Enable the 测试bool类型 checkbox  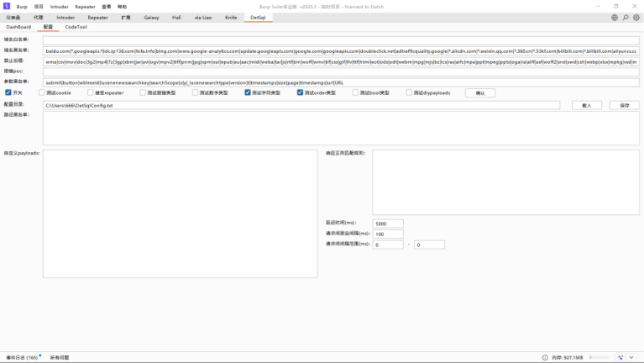355,92
